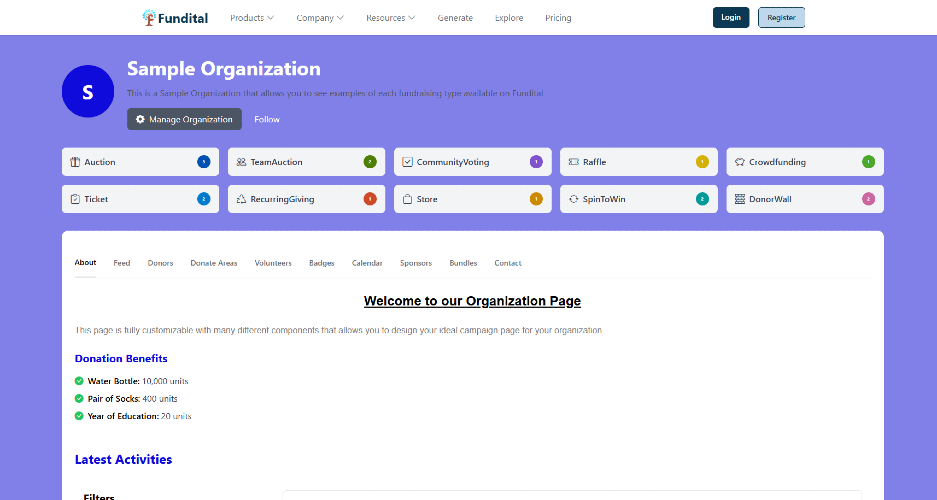Click the green Crowdfunding count badge
937x500 pixels.
point(868,161)
